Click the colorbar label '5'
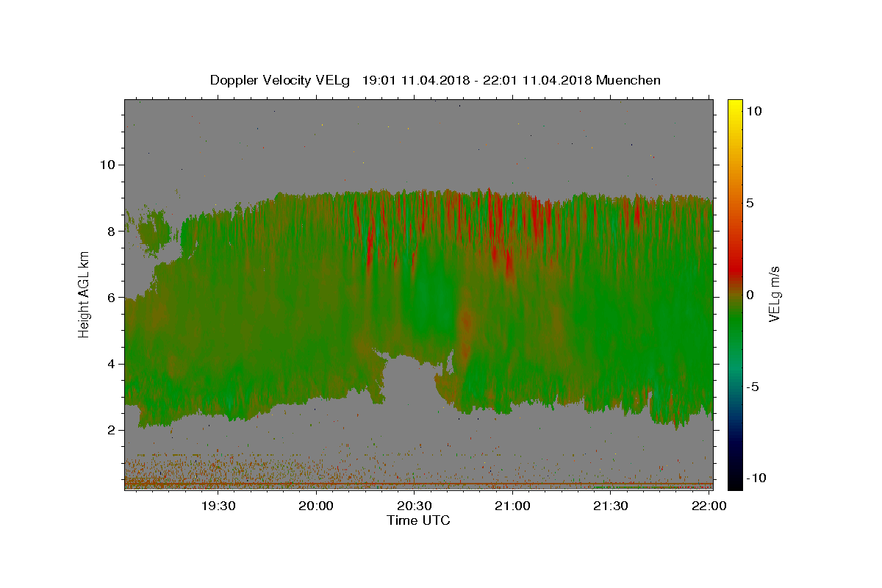 pos(750,202)
